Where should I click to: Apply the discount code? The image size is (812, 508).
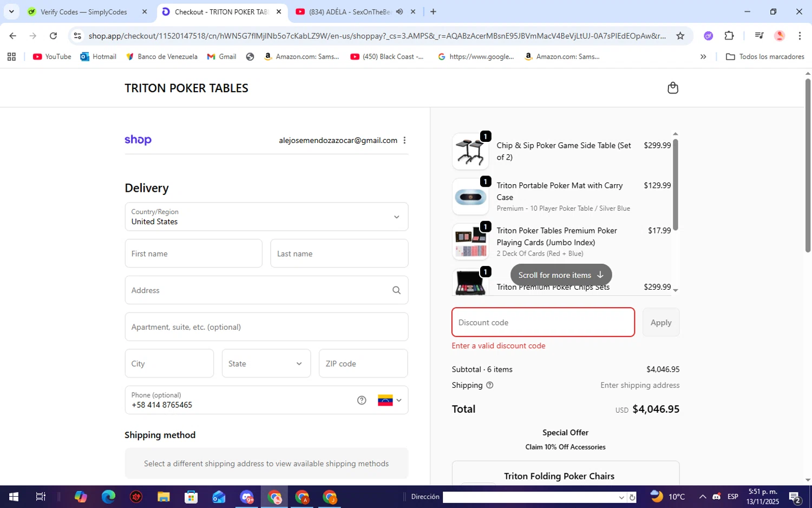[661, 322]
